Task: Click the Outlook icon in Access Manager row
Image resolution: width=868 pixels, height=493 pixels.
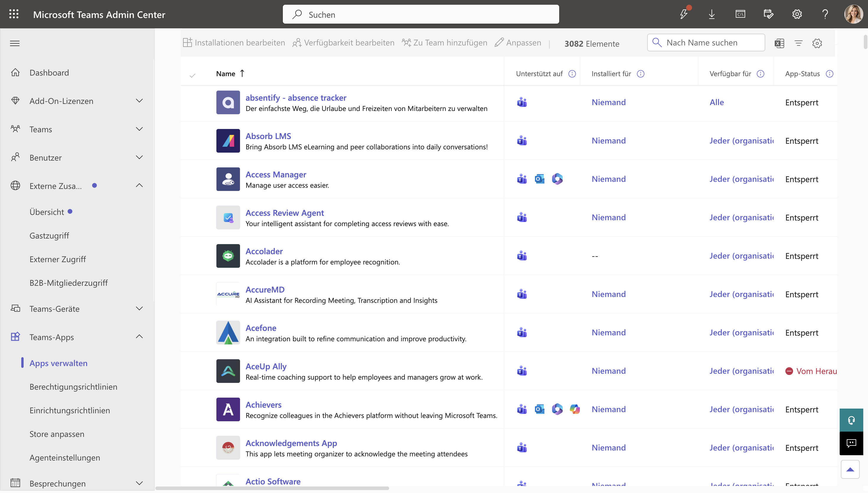Action: pyautogui.click(x=540, y=179)
